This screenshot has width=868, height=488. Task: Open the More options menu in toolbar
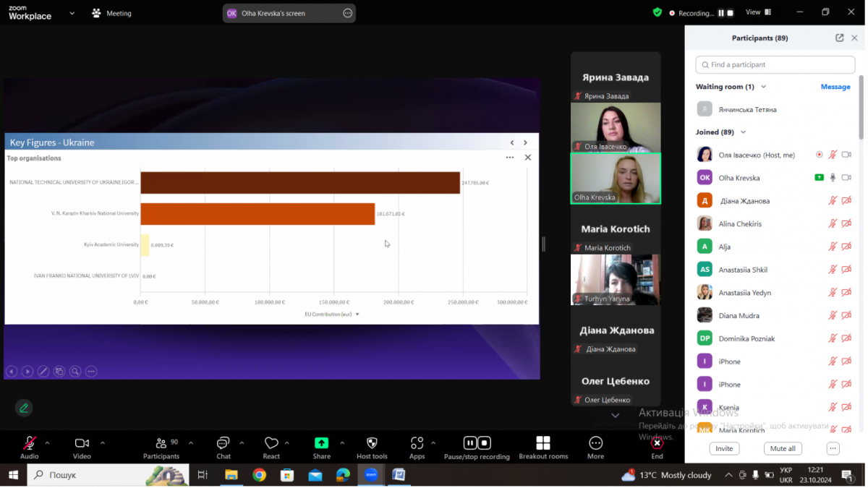coord(595,443)
